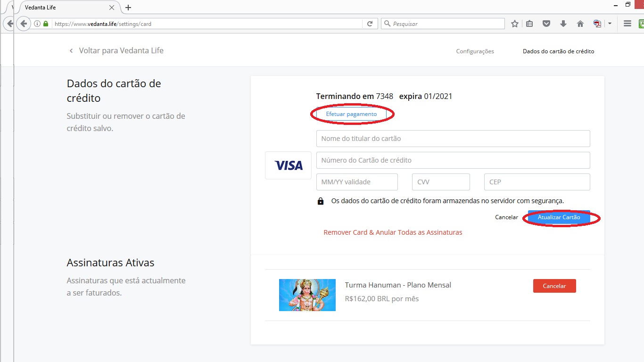Open a new browser tab

tap(128, 8)
